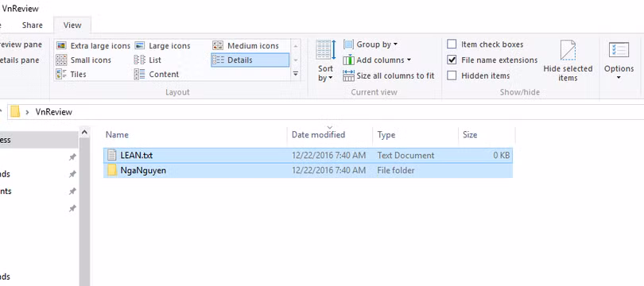This screenshot has width=644, height=286.
Task: Click the Size column header
Action: [x=487, y=134]
